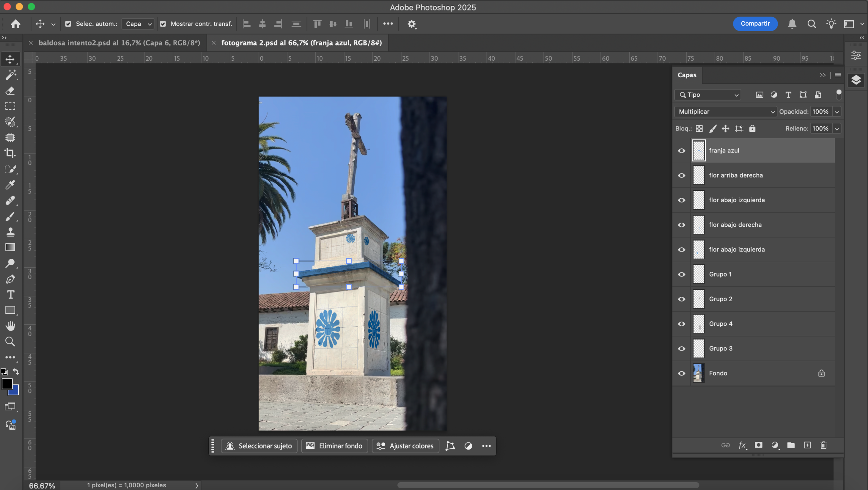Viewport: 868px width, 490px height.
Task: Click the Compartir button
Action: (755, 24)
